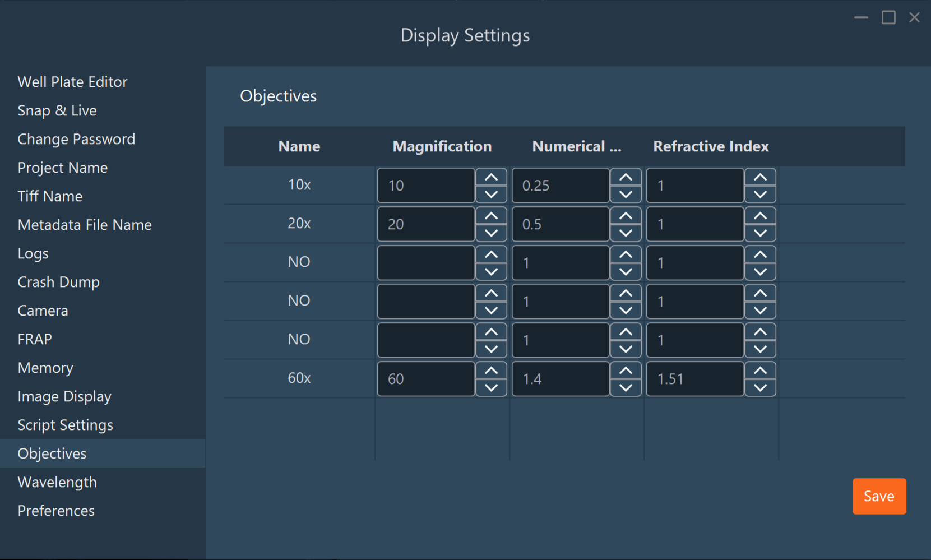
Task: Open the Camera settings page
Action: [x=43, y=310]
